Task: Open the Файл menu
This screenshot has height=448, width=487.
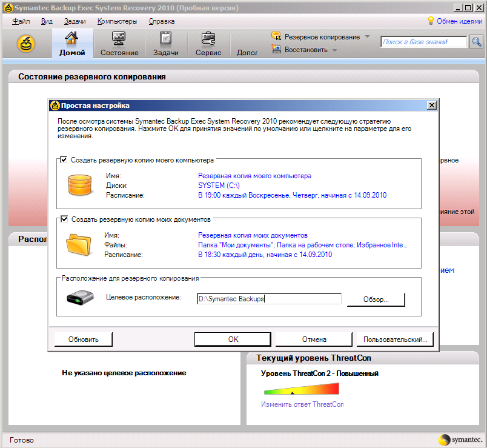Action: (21, 21)
